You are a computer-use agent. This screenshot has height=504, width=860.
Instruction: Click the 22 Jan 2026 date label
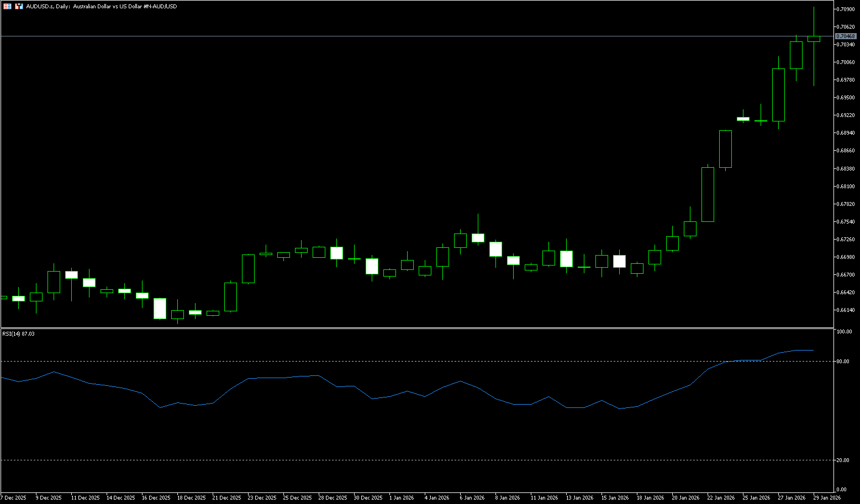pos(721,498)
